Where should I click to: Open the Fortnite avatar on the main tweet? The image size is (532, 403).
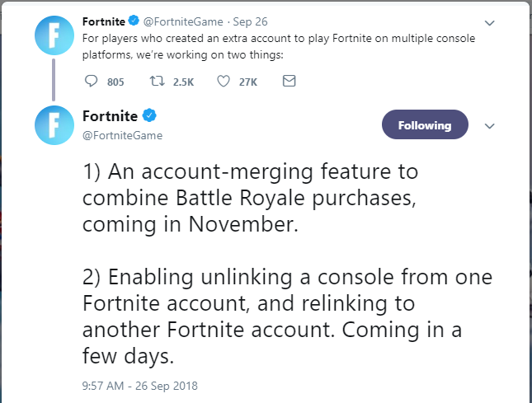(54, 125)
